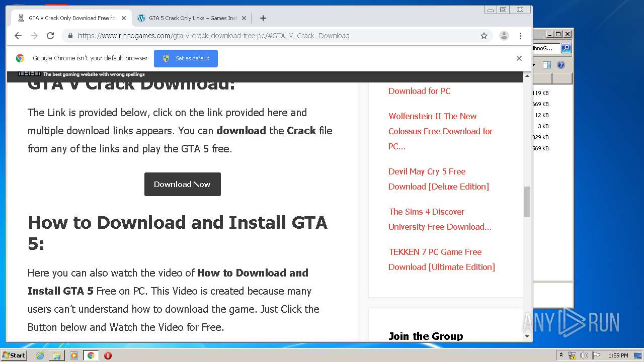This screenshot has height=362, width=644.
Task: Open The Sims 4 Discover University link
Action: click(440, 219)
